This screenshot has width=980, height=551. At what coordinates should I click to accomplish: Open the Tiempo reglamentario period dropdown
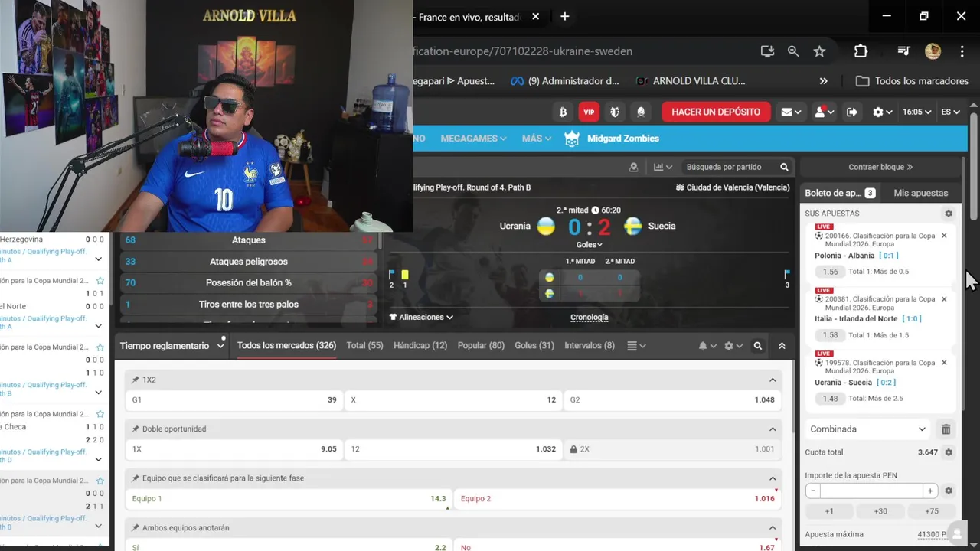tap(172, 346)
